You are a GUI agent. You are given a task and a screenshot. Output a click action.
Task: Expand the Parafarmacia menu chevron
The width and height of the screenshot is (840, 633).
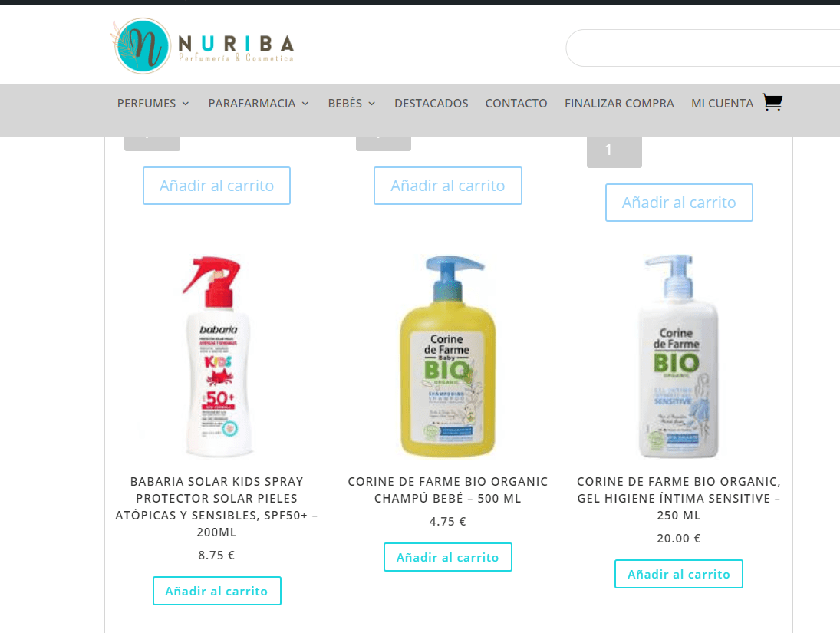coord(305,104)
